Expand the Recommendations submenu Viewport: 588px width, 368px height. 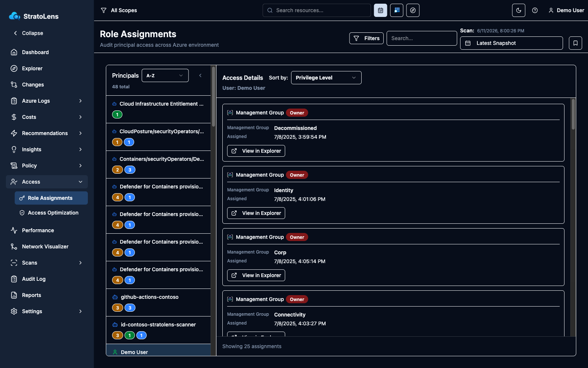47,133
